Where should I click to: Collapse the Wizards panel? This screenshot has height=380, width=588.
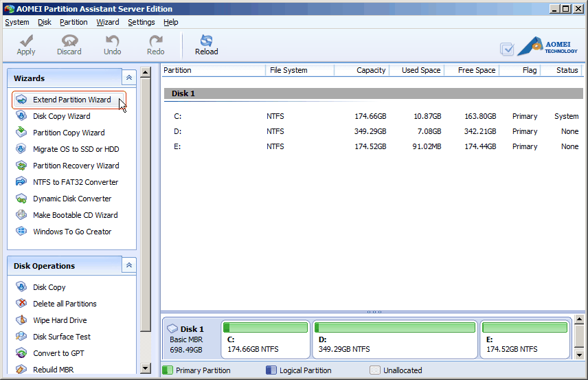point(129,78)
